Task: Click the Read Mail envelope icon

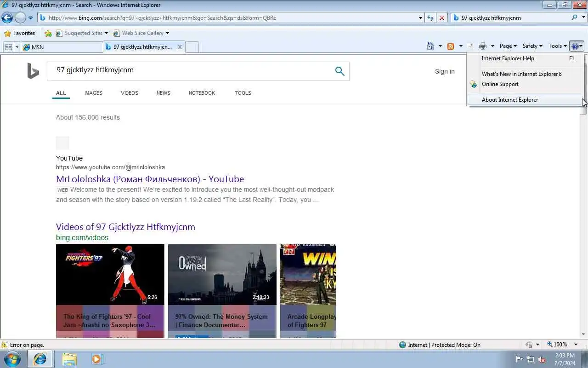Action: pos(470,46)
